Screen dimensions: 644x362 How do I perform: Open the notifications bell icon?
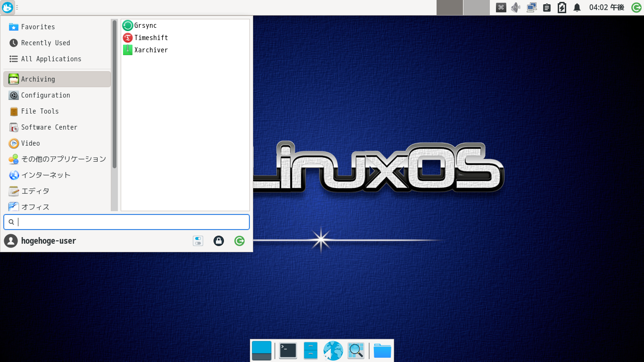tap(577, 8)
